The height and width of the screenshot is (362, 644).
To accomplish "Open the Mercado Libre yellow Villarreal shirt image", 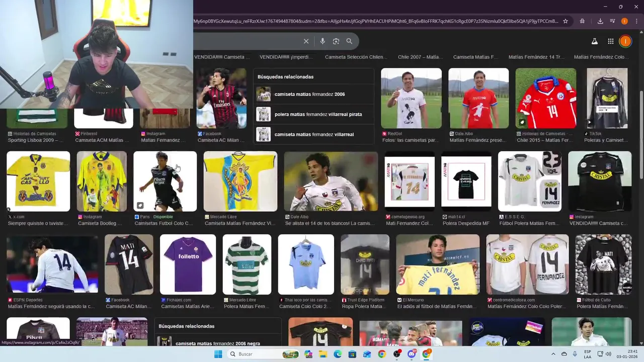I will (240, 182).
